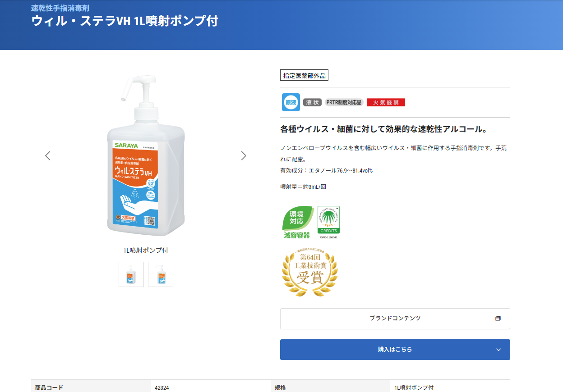
Task: Click the gray 液状 liquid badge
Action: click(x=312, y=102)
